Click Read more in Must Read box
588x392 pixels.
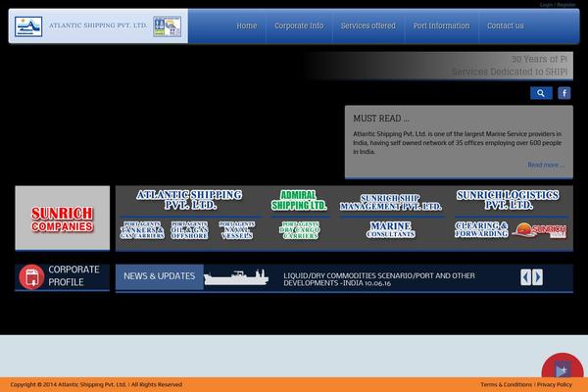[x=546, y=165]
